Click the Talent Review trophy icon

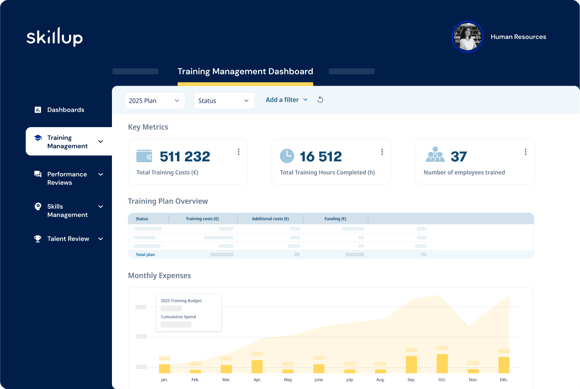click(38, 239)
